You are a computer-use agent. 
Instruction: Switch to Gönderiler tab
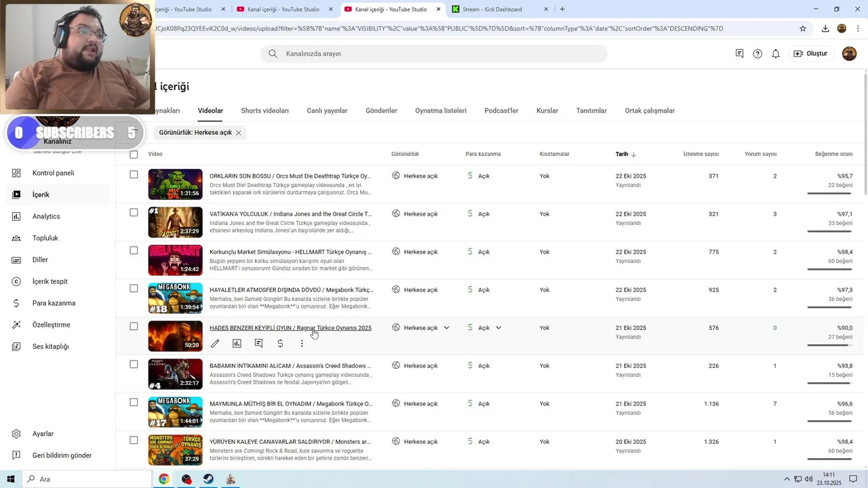coord(381,110)
